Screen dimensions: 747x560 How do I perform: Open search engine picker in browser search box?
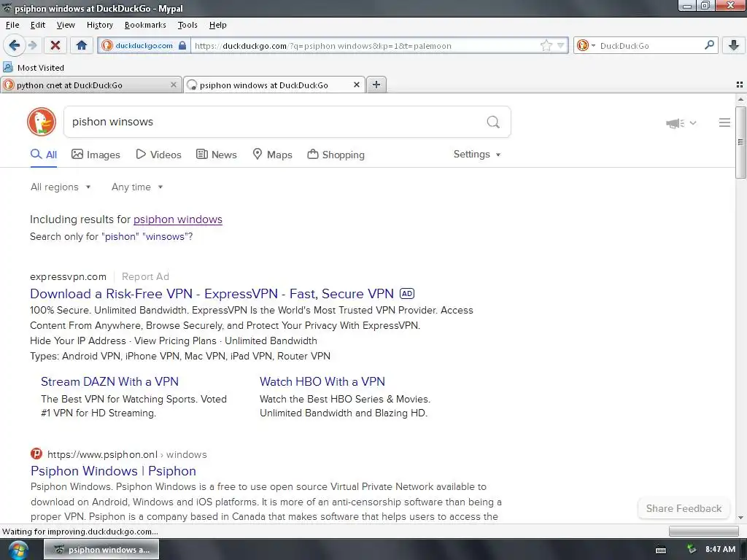(586, 46)
